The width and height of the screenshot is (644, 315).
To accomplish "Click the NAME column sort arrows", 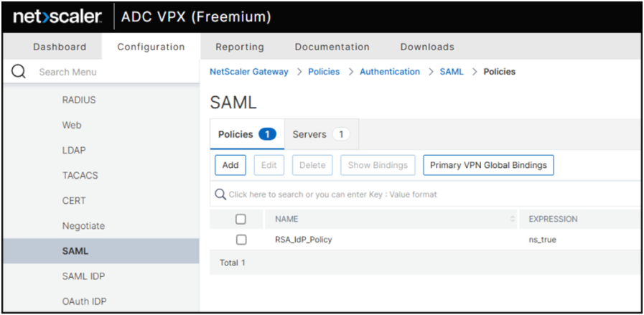I will [x=513, y=219].
